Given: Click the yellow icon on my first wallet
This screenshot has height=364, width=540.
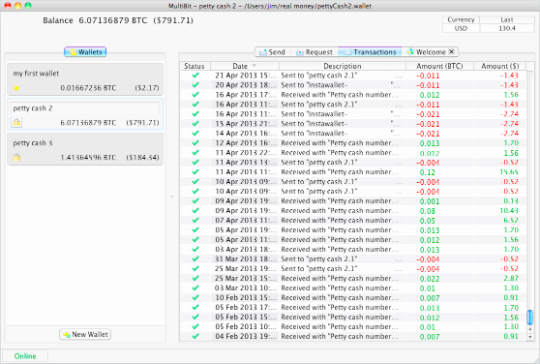Looking at the screenshot, I should pyautogui.click(x=16, y=88).
